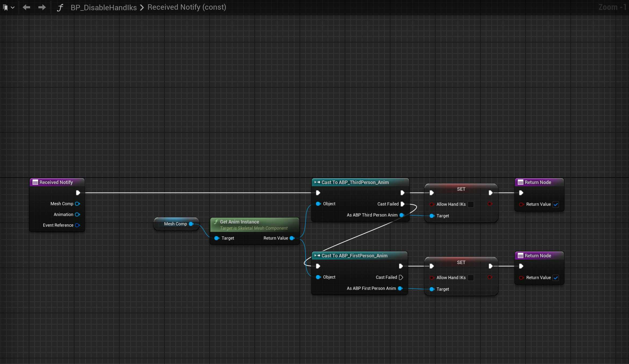
Task: Click the bookmarks icon in the top bar
Action: click(x=5, y=8)
